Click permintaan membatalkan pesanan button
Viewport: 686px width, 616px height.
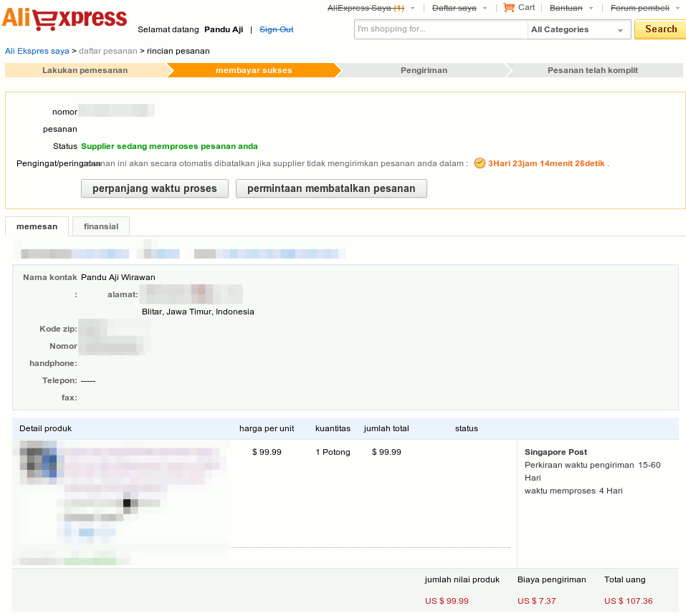click(331, 188)
